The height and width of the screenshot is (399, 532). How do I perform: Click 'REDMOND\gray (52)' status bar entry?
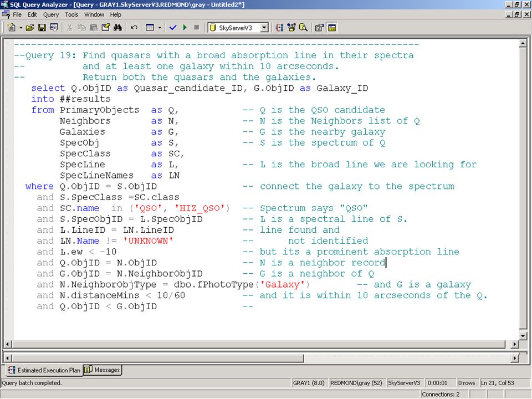pos(356,383)
